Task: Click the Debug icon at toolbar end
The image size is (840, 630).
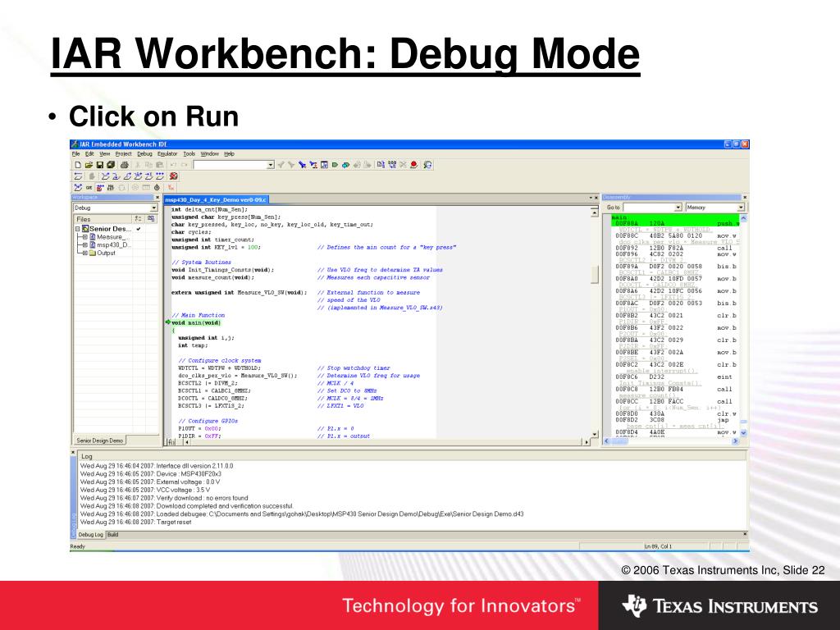Action: tap(427, 165)
